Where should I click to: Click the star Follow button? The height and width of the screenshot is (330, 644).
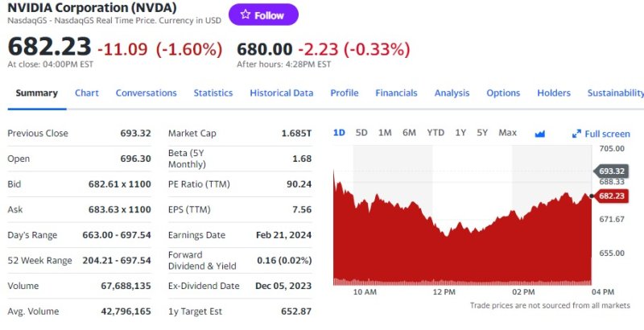click(x=263, y=14)
